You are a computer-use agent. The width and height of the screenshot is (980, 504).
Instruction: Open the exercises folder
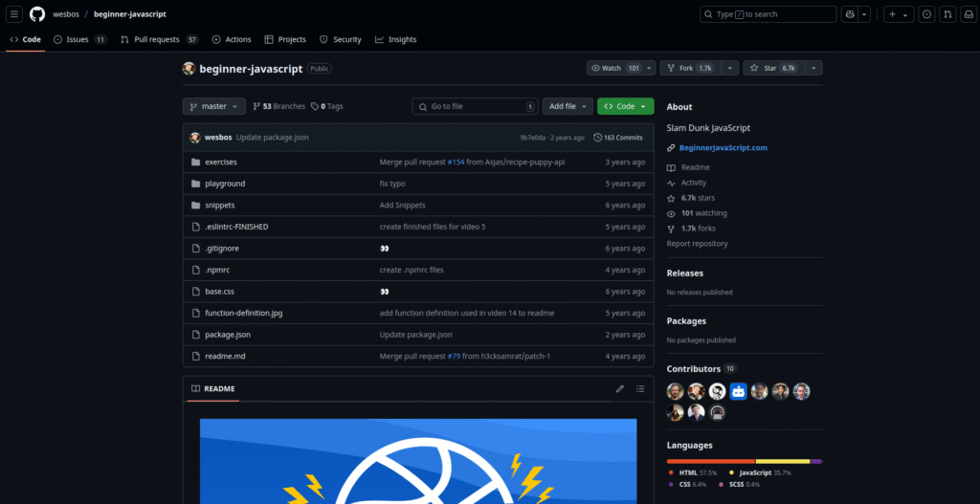click(x=221, y=162)
